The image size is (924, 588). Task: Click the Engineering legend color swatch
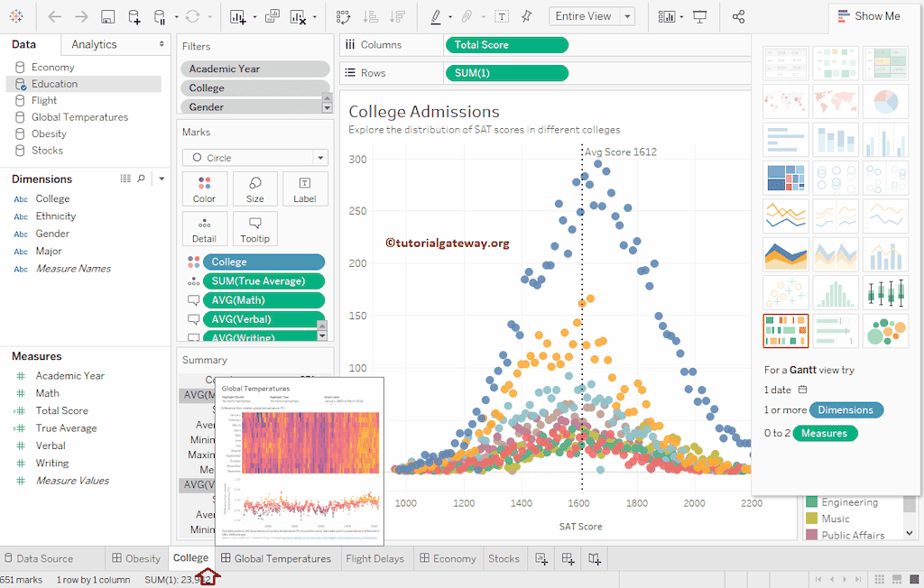(x=812, y=502)
